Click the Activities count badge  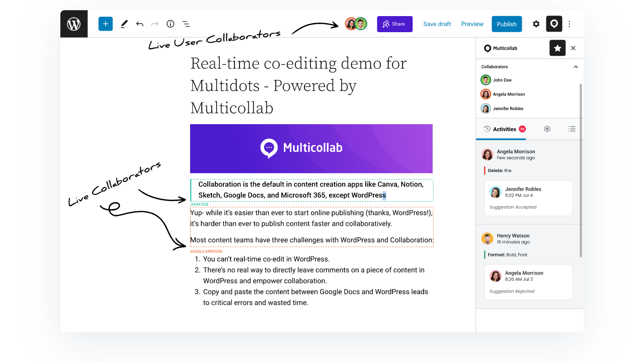522,129
